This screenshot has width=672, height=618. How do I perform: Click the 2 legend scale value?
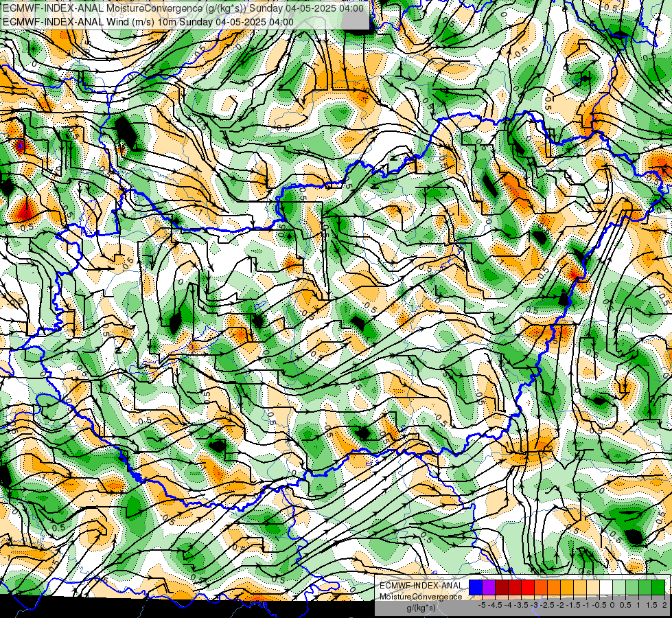[x=664, y=605]
